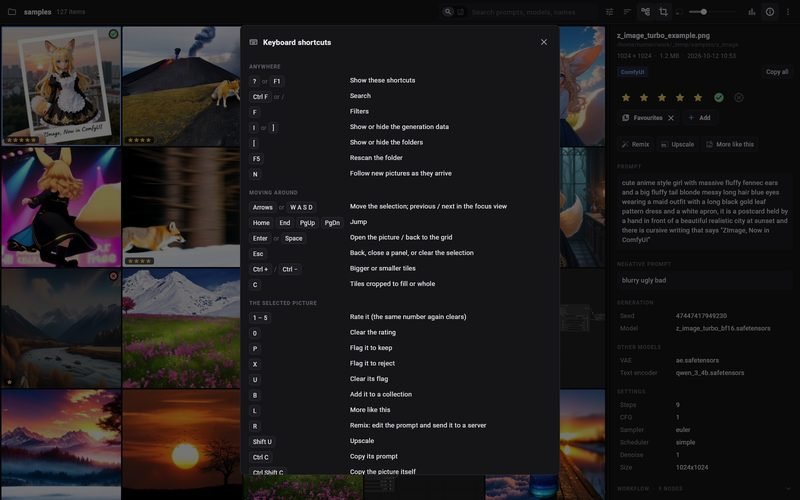
Task: Open the statistics bar chart icon
Action: click(752, 12)
